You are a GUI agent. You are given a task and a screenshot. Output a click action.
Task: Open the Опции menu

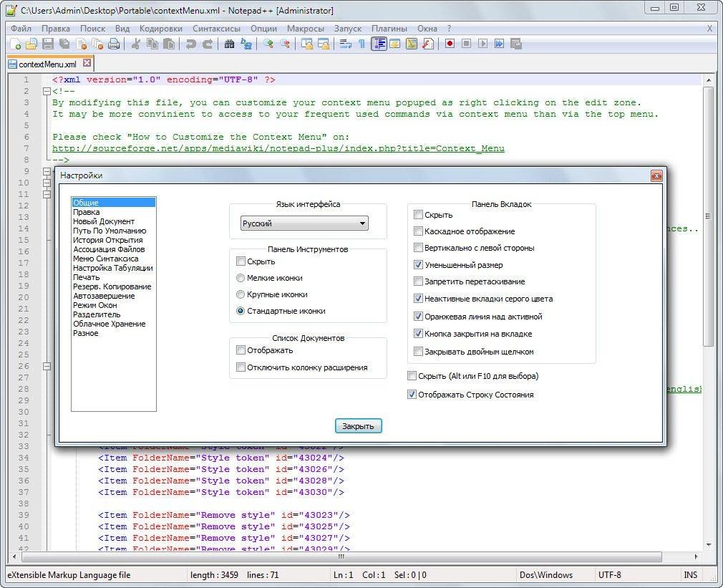[263, 29]
